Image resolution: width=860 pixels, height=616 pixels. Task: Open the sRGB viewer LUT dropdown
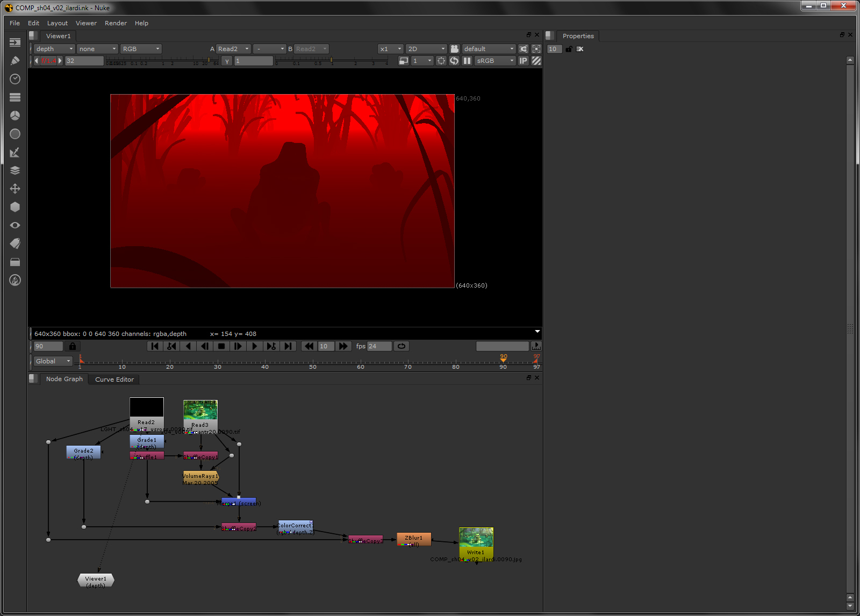click(x=494, y=60)
